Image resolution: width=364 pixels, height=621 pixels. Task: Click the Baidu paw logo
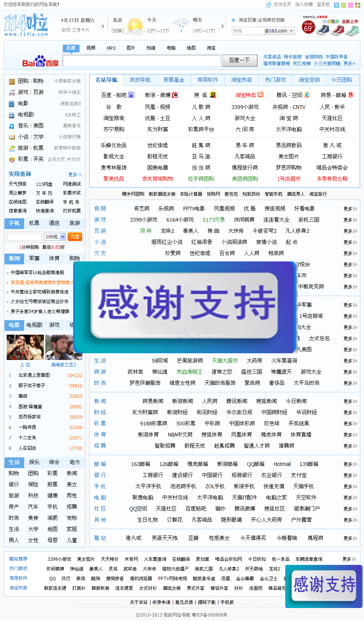[x=40, y=61]
